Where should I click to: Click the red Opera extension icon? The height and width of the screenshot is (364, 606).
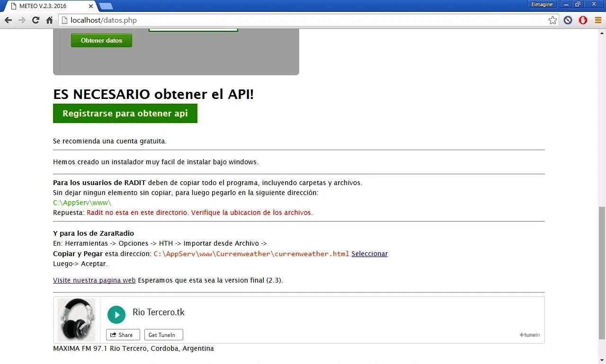pyautogui.click(x=583, y=20)
